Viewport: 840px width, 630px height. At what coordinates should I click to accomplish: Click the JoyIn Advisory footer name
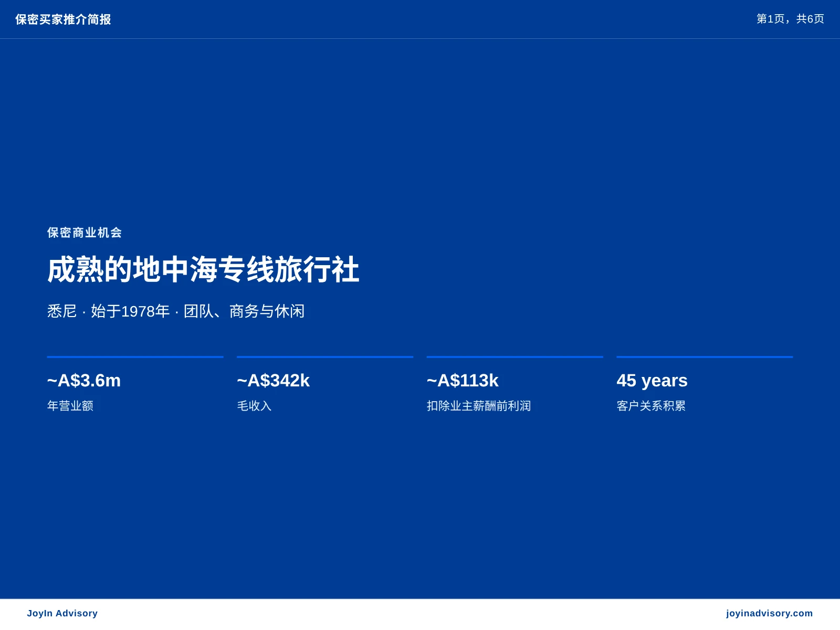(x=62, y=613)
